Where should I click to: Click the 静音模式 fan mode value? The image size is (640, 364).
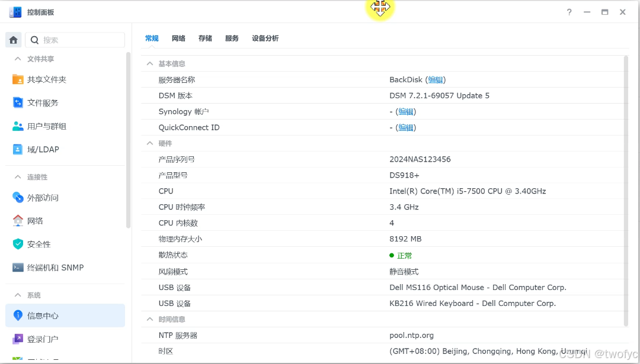404,272
